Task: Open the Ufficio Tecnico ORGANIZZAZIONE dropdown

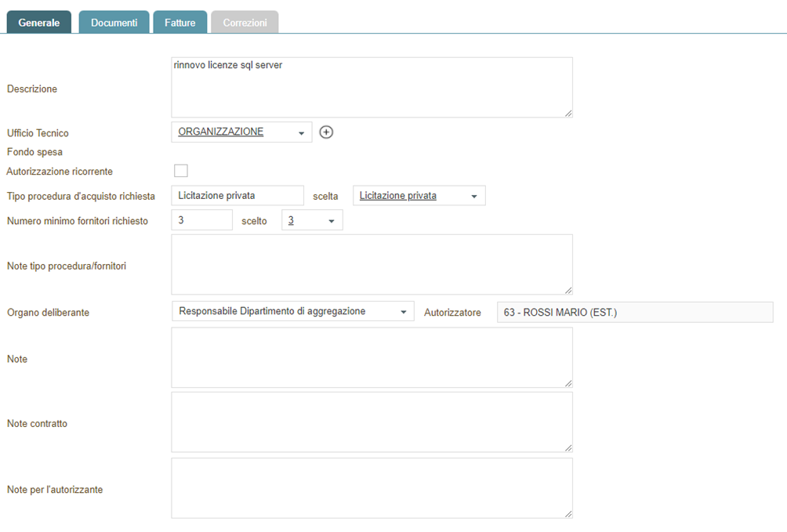Action: [x=241, y=132]
